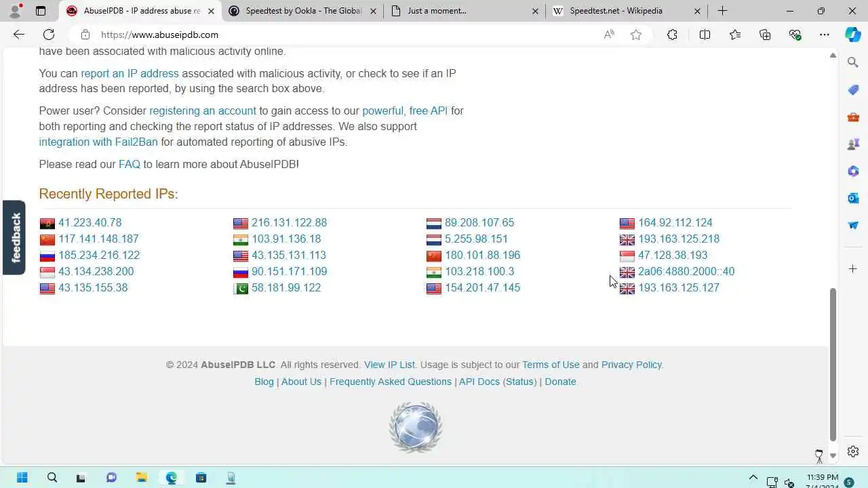Viewport: 868px width, 488px height.
Task: Open the powerful, free API link
Action: tap(405, 110)
